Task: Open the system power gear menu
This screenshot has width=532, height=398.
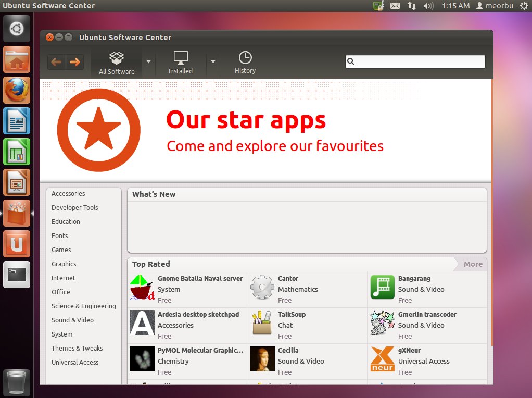Action: pos(524,6)
